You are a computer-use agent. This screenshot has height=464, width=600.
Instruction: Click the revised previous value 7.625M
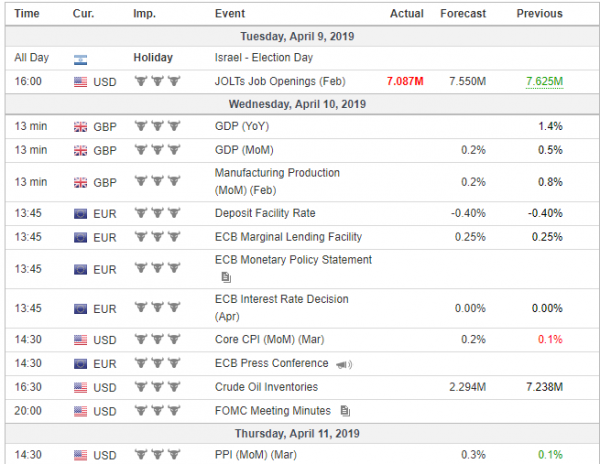click(x=545, y=81)
